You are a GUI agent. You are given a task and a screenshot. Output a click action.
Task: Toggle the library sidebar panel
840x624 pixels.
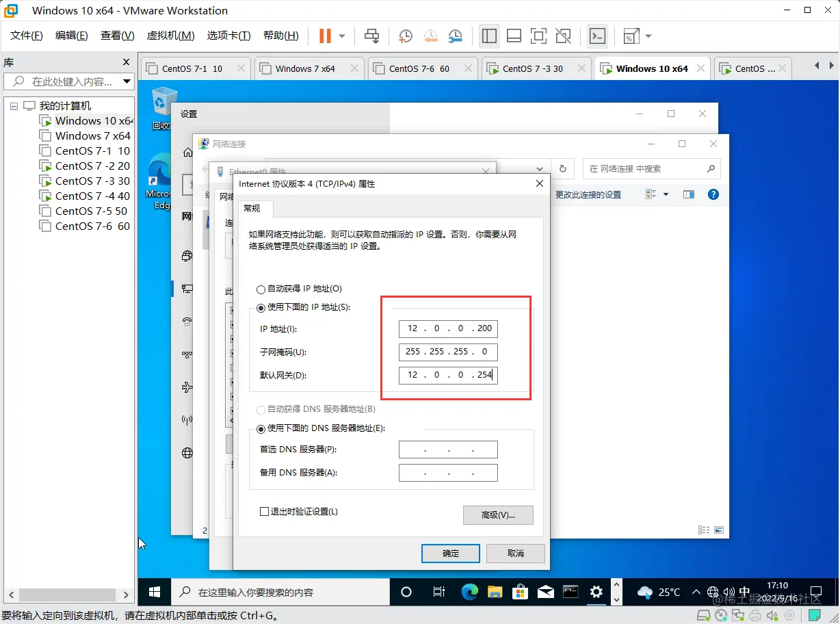[489, 36]
